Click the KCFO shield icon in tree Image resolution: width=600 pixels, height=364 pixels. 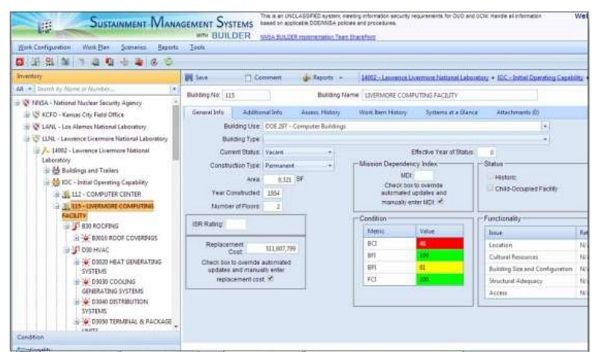click(x=36, y=115)
